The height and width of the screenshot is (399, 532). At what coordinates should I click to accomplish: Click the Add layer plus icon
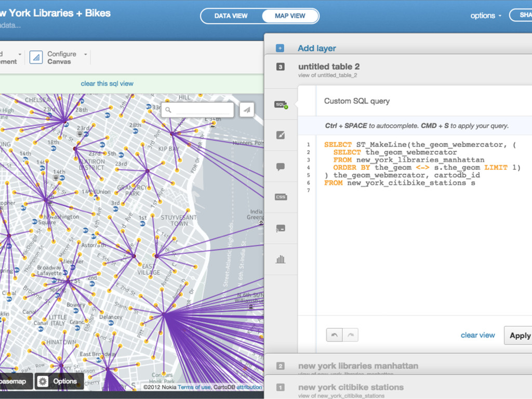[280, 48]
